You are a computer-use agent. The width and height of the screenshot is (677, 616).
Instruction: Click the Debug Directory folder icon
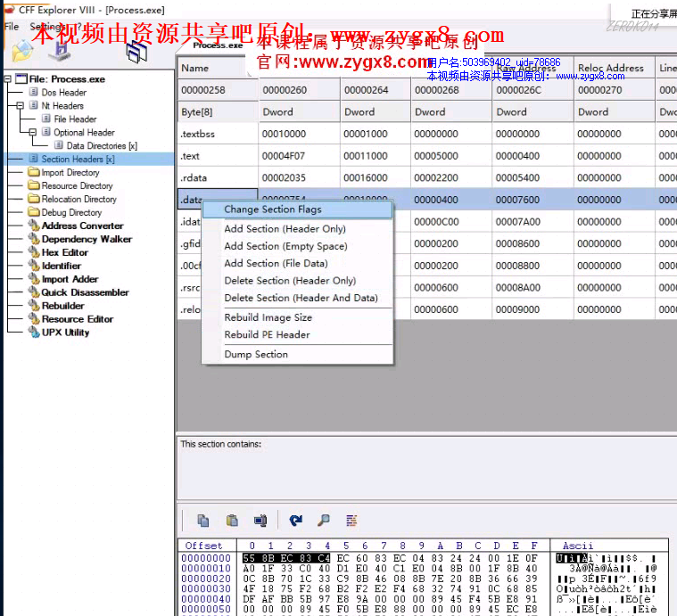pos(33,212)
